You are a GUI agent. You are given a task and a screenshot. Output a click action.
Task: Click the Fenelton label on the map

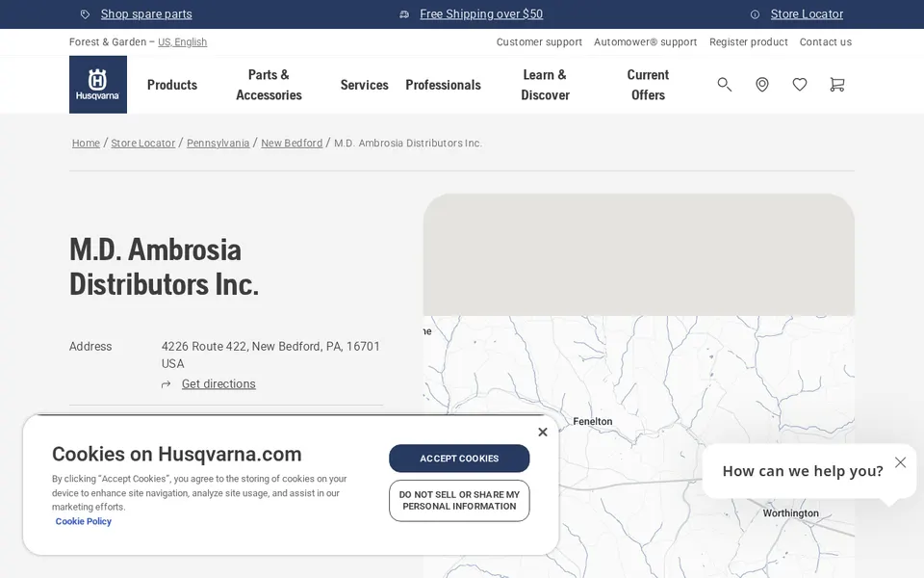[x=592, y=421]
